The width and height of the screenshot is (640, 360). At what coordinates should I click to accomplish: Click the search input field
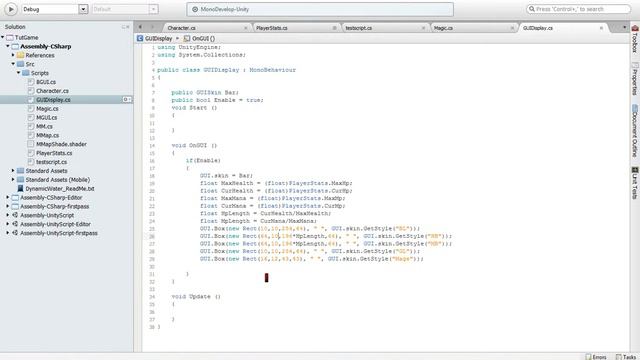click(578, 9)
